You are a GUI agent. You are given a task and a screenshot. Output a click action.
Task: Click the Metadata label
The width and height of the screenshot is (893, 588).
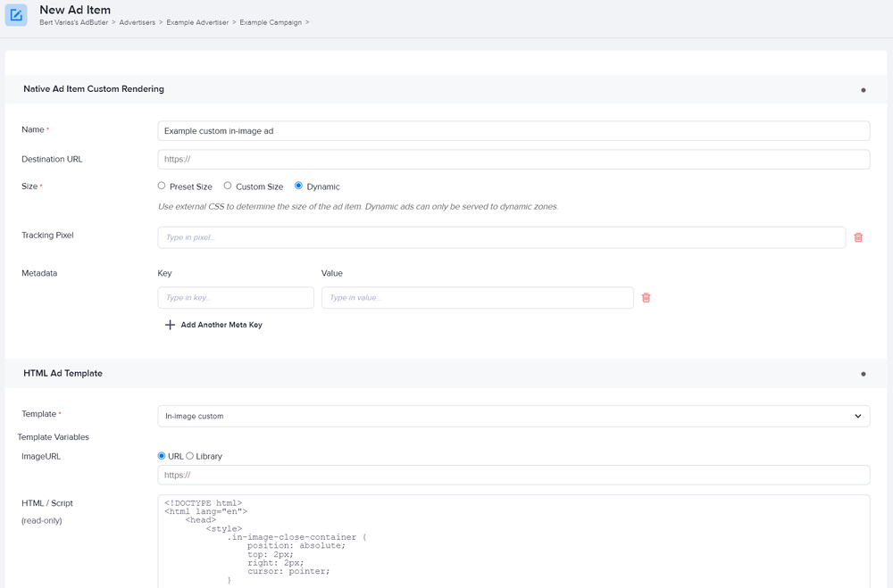pos(39,273)
